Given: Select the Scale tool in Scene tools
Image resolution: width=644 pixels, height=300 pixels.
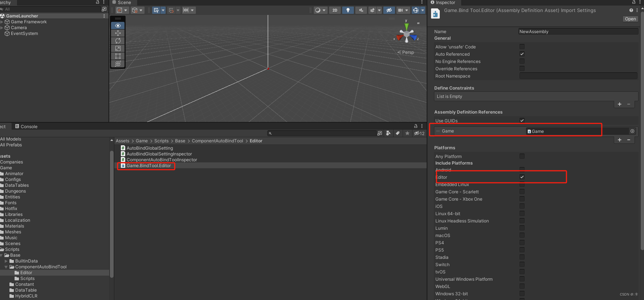Looking at the screenshot, I should [118, 48].
